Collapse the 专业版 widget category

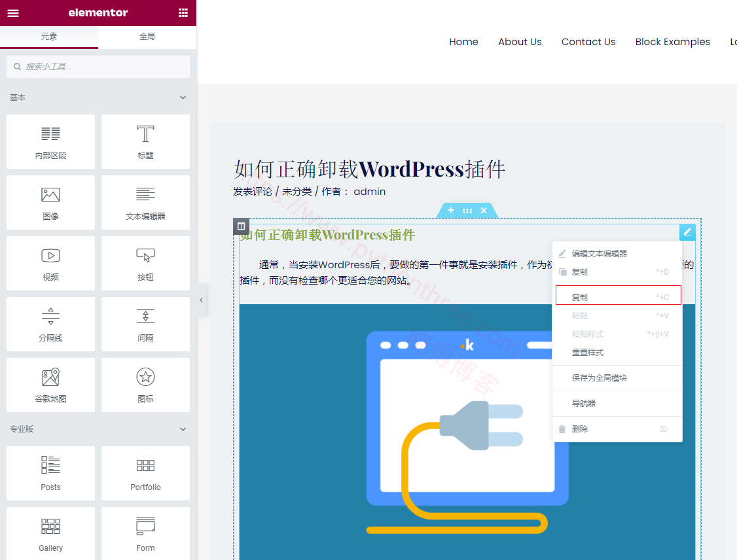pyautogui.click(x=183, y=429)
